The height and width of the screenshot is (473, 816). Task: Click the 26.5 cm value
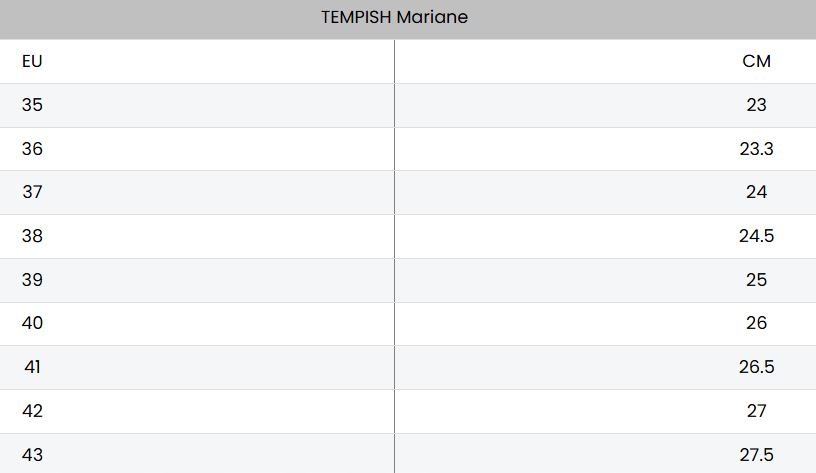pyautogui.click(x=756, y=367)
